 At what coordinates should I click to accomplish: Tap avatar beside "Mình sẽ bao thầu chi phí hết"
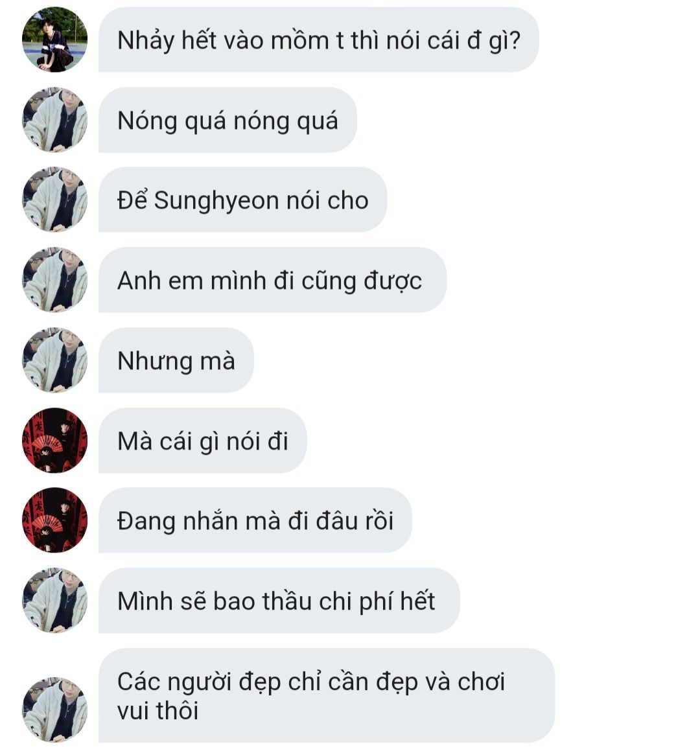54,601
